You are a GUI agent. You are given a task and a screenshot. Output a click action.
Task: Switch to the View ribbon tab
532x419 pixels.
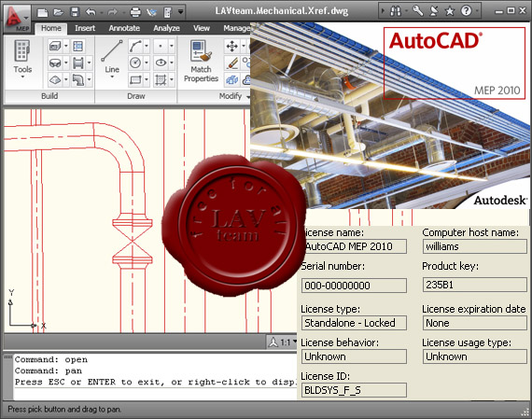tap(202, 28)
